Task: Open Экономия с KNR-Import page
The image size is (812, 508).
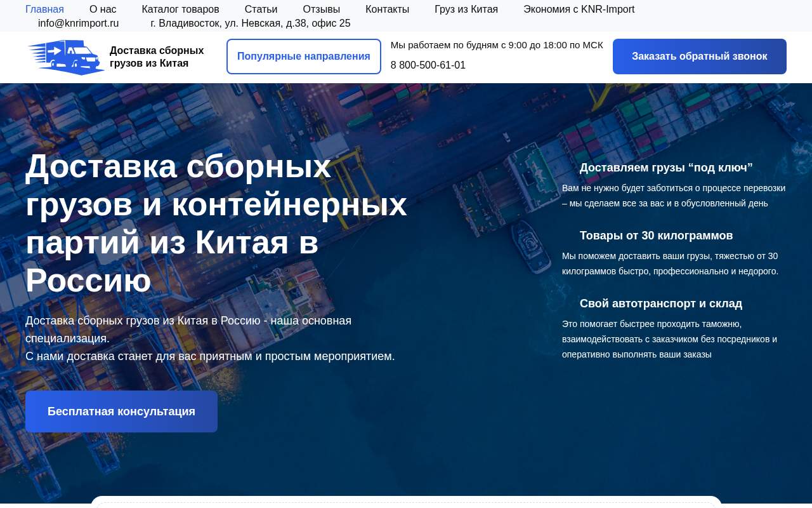Action: tap(579, 9)
